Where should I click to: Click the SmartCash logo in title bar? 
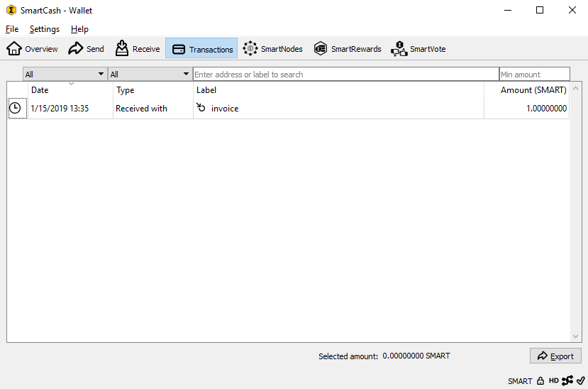(x=11, y=10)
